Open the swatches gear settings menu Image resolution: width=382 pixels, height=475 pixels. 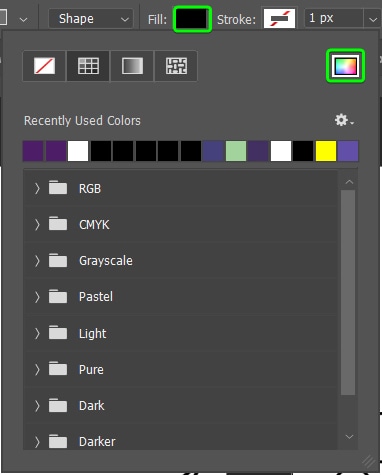[344, 120]
